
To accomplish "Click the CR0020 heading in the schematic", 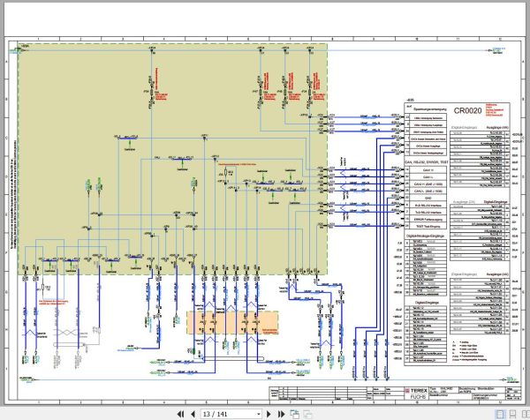I will pyautogui.click(x=467, y=111).
